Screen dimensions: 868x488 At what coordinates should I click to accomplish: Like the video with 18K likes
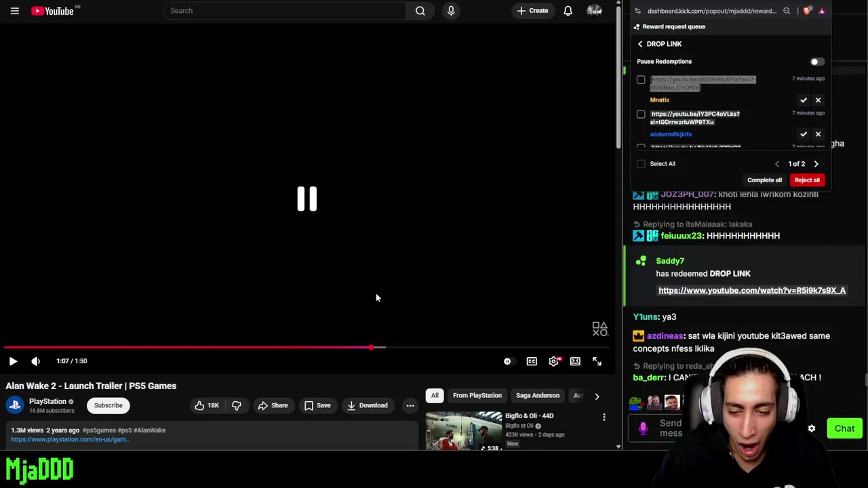point(207,405)
